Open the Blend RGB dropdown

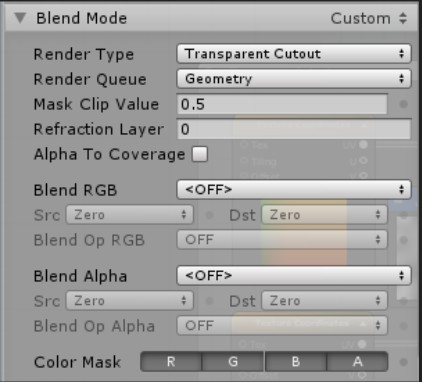click(x=294, y=190)
